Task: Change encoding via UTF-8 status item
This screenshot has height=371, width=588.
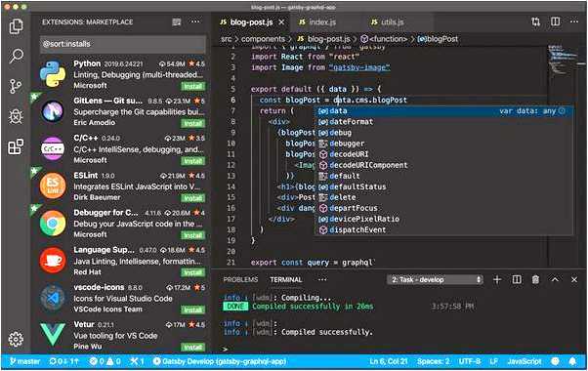Action: click(x=470, y=361)
